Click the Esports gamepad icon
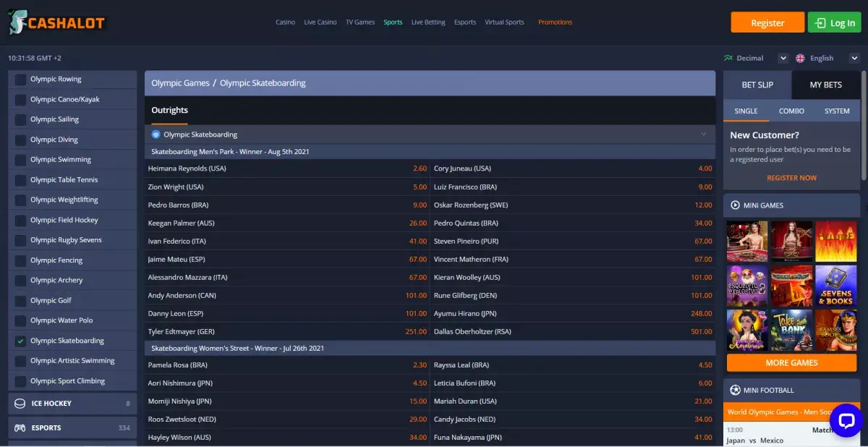The image size is (868, 447). tap(20, 428)
